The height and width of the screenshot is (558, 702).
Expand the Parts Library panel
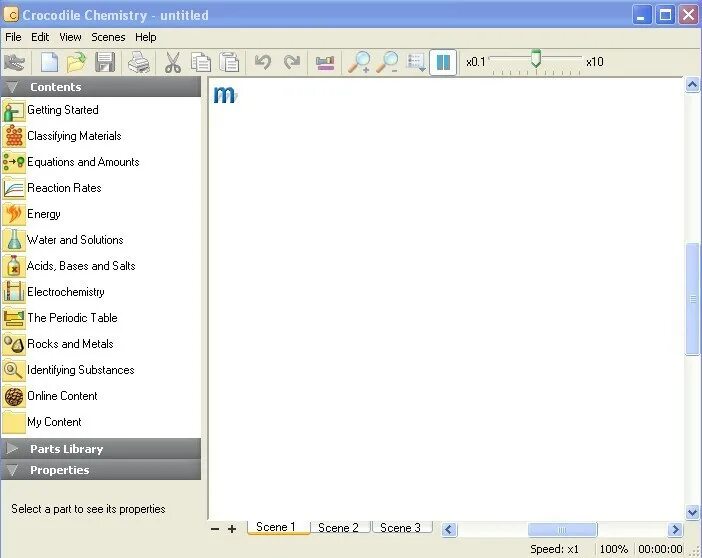[101, 449]
